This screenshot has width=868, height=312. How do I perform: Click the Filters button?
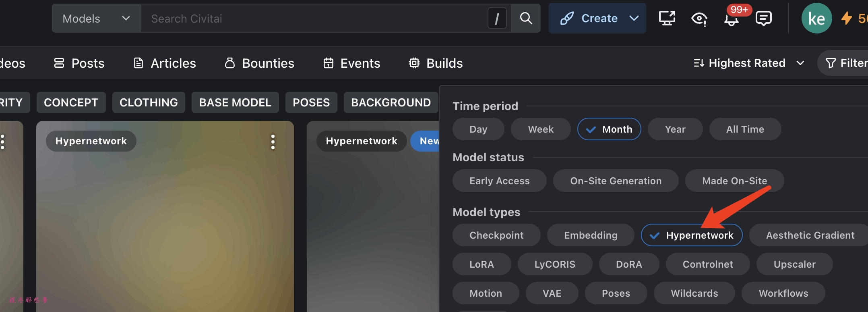point(846,63)
